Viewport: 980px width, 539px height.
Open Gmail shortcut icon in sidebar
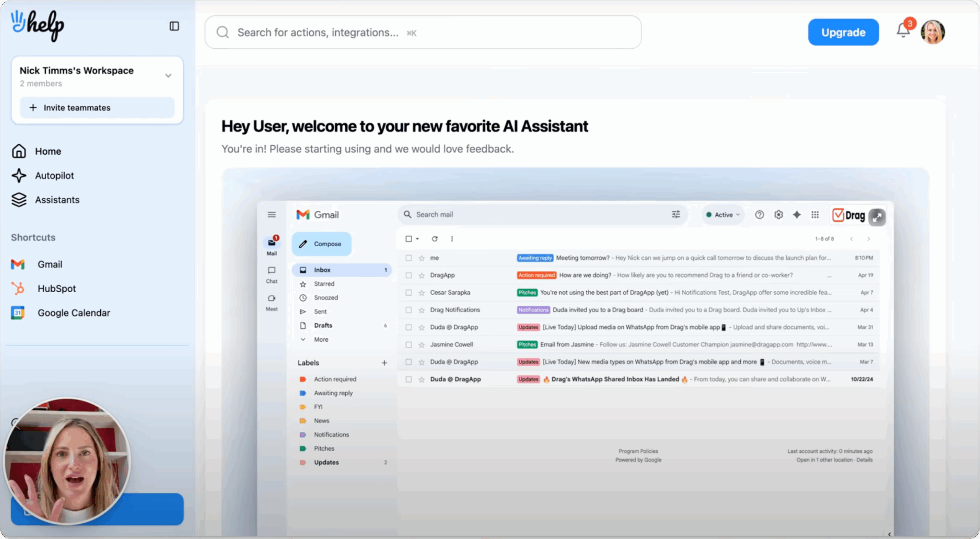[18, 264]
